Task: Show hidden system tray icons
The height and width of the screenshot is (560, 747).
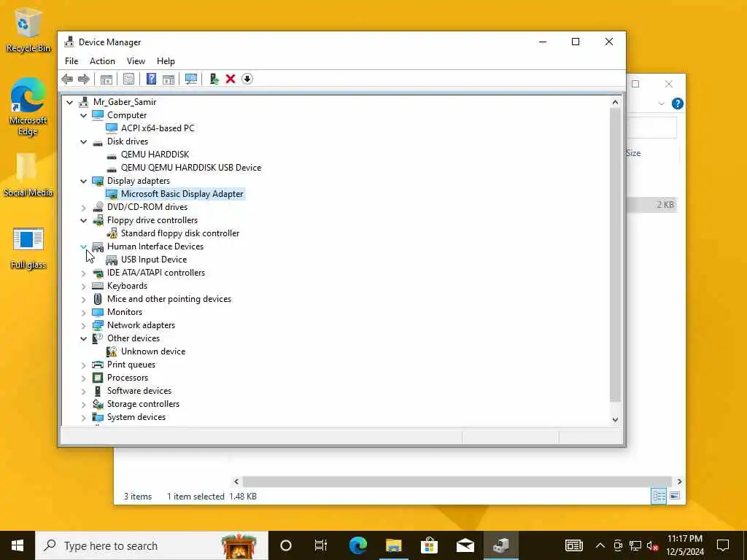Action: (600, 545)
